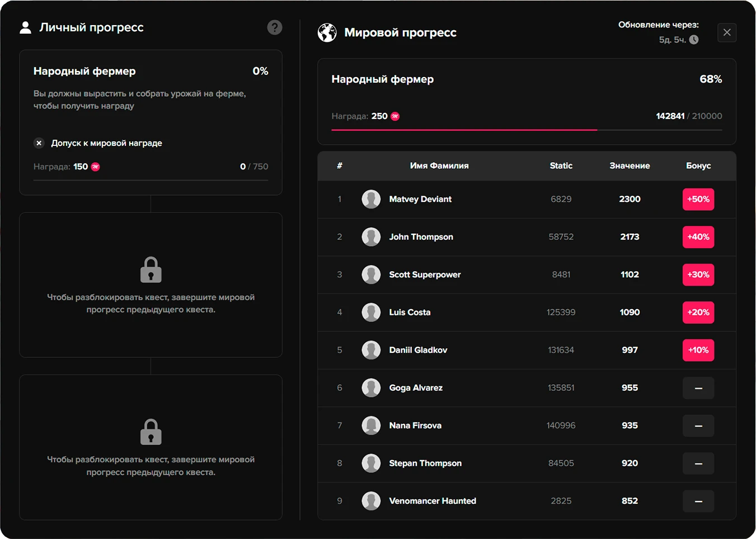Image resolution: width=756 pixels, height=539 pixels.
Task: Click the personal progress user icon
Action: coord(25,27)
